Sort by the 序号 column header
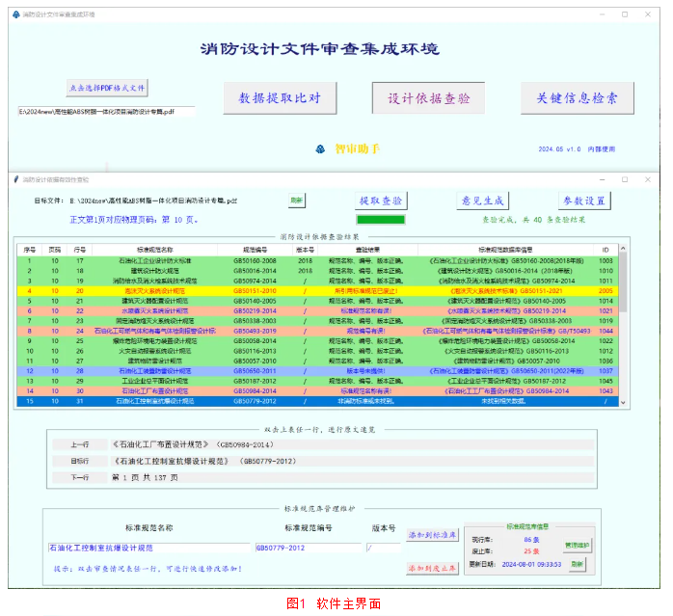This screenshot has height=616, width=673. click(30, 250)
